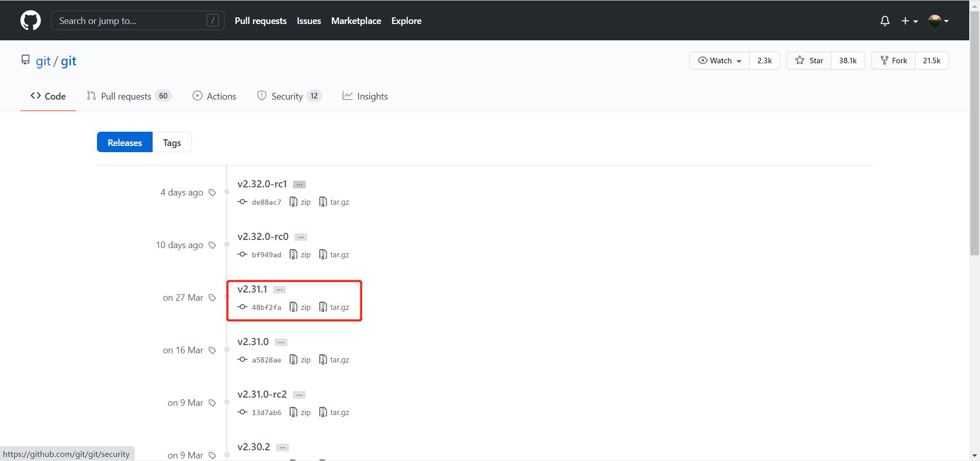The height and width of the screenshot is (461, 980).
Task: Click the tag icon beside on 16 Mar
Action: [212, 350]
